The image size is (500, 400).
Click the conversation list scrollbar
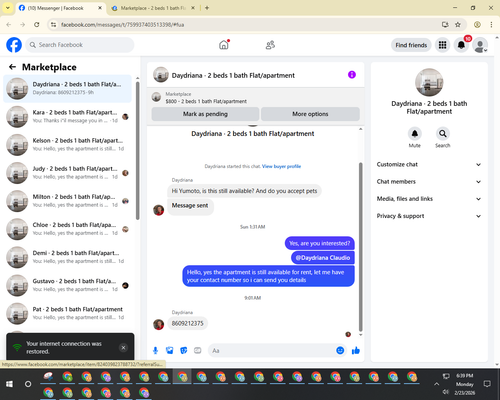[138, 150]
